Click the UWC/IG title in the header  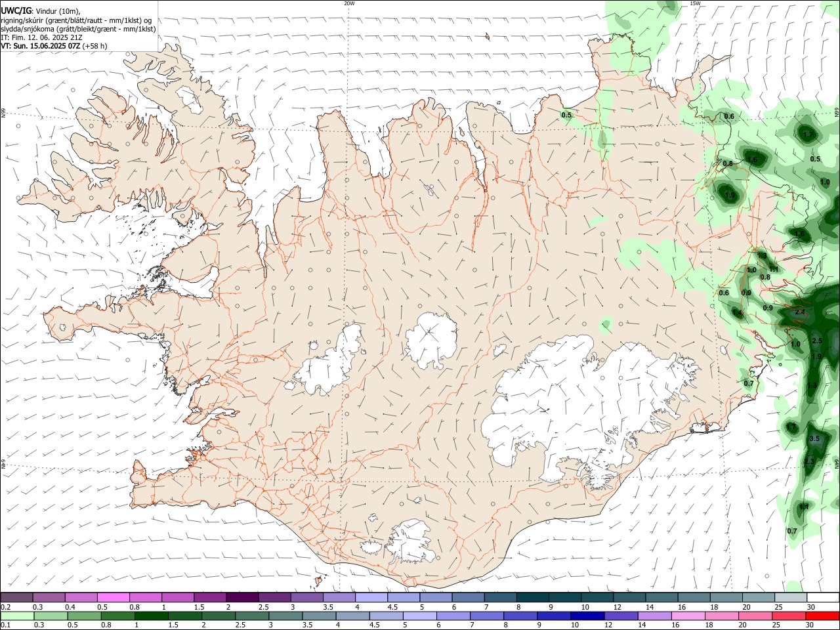coord(16,11)
